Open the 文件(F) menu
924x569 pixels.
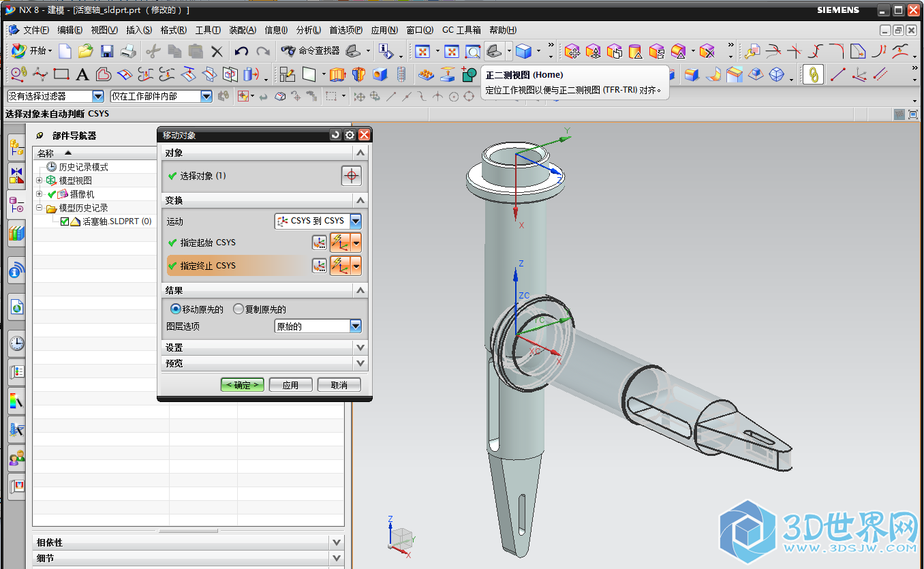point(36,30)
